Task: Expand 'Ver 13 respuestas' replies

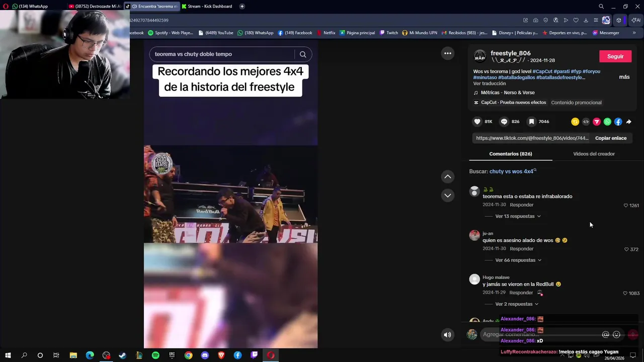Action: (518, 216)
